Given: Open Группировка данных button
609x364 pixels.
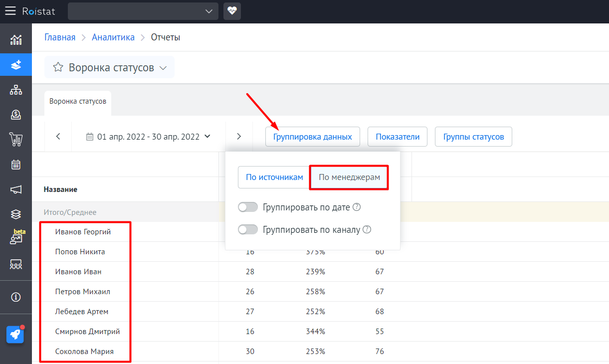Looking at the screenshot, I should pyautogui.click(x=313, y=137).
